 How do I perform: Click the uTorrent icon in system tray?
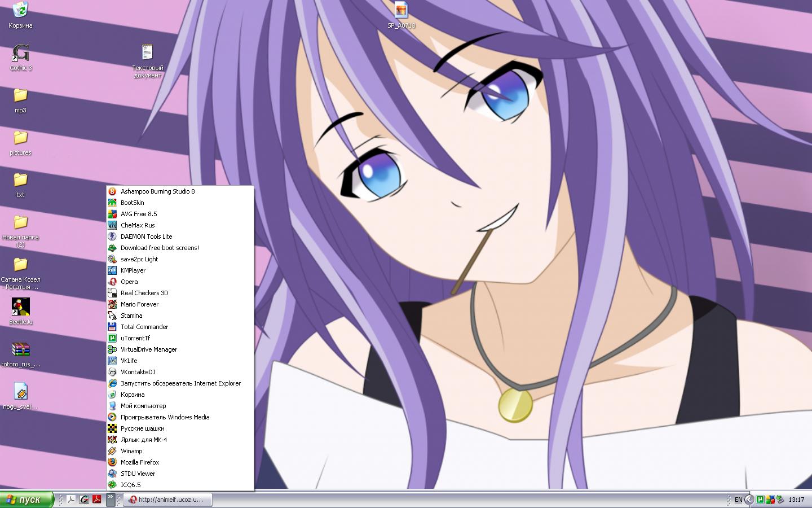[x=760, y=500]
